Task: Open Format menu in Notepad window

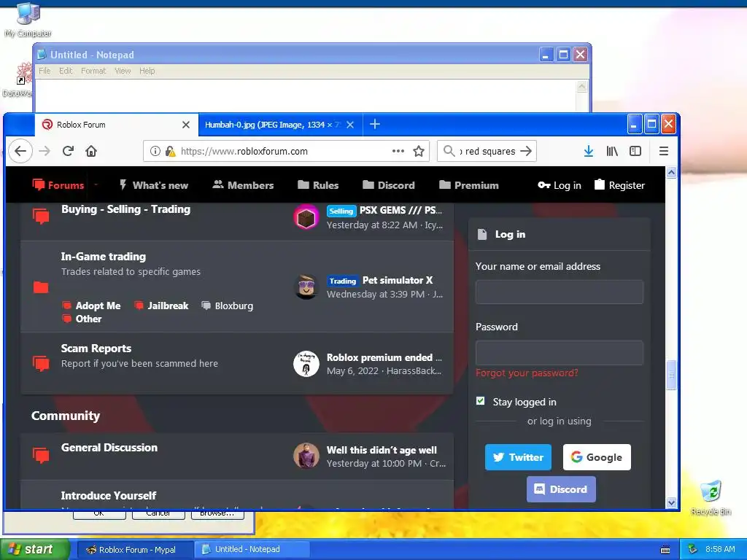Action: [93, 71]
